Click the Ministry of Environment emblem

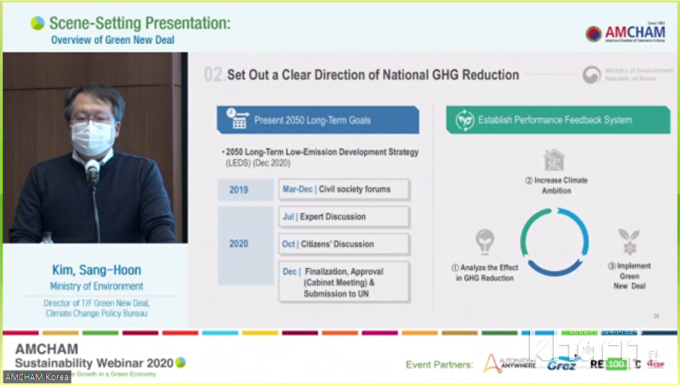pyautogui.click(x=592, y=75)
